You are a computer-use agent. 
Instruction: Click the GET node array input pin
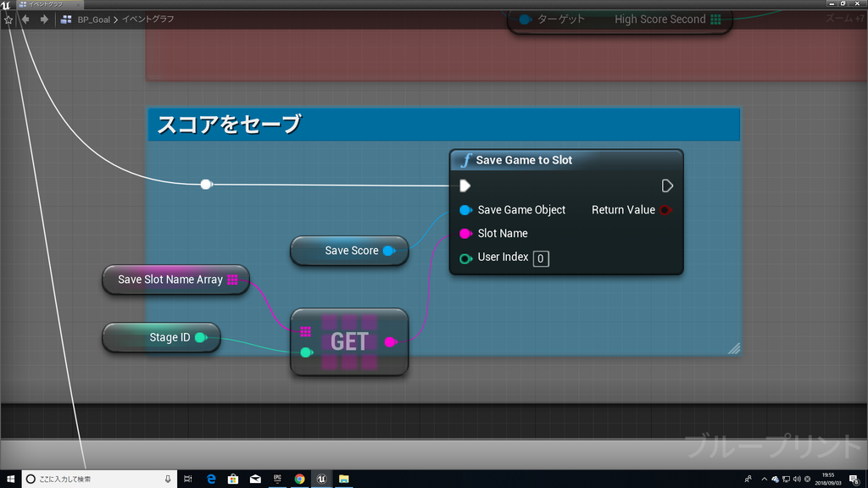point(305,332)
